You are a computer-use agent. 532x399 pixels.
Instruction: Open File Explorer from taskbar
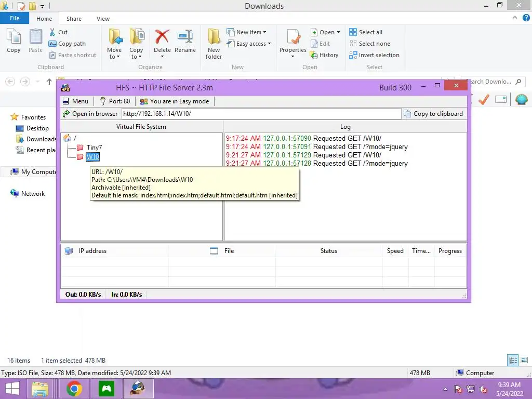(x=40, y=389)
